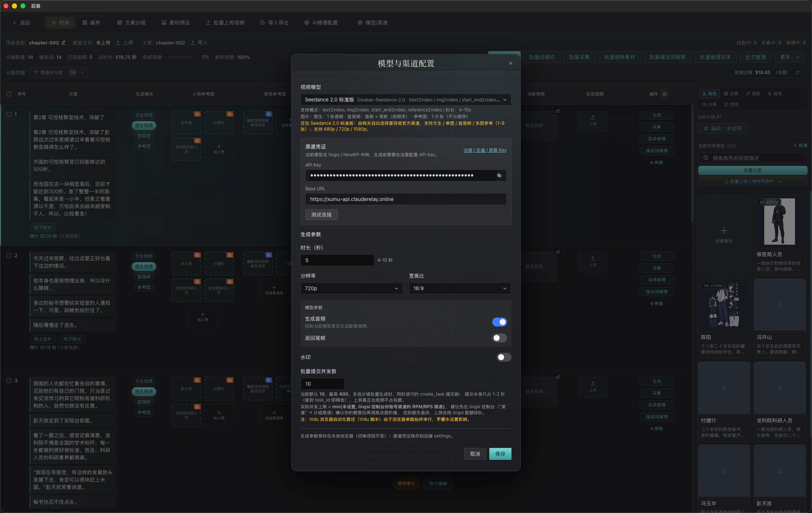Check the row 2 checkbox
Viewport: 812px width, 513px height.
pyautogui.click(x=9, y=255)
